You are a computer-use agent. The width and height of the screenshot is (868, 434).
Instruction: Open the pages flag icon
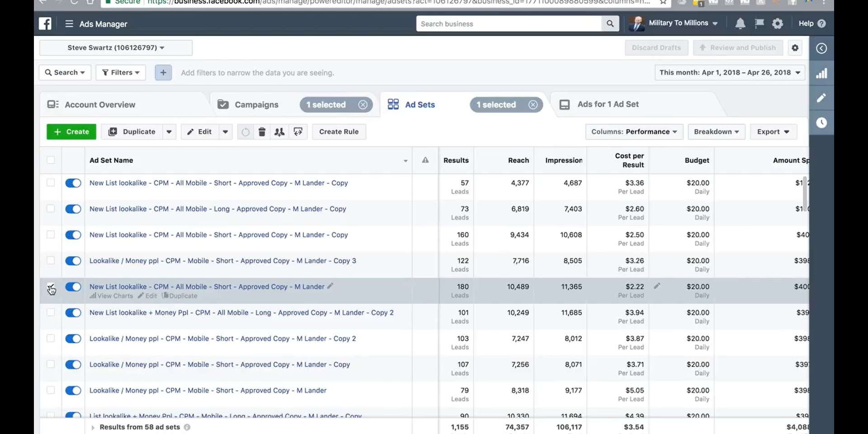tap(759, 24)
